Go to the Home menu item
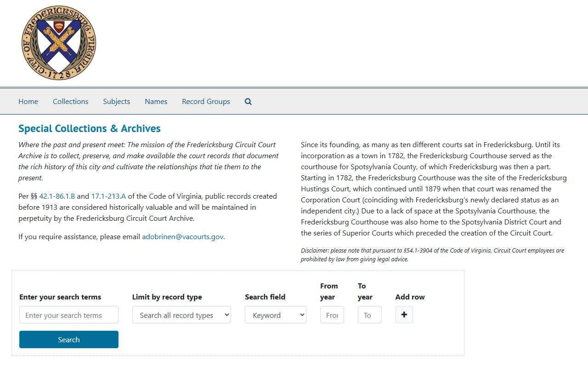 pyautogui.click(x=28, y=101)
